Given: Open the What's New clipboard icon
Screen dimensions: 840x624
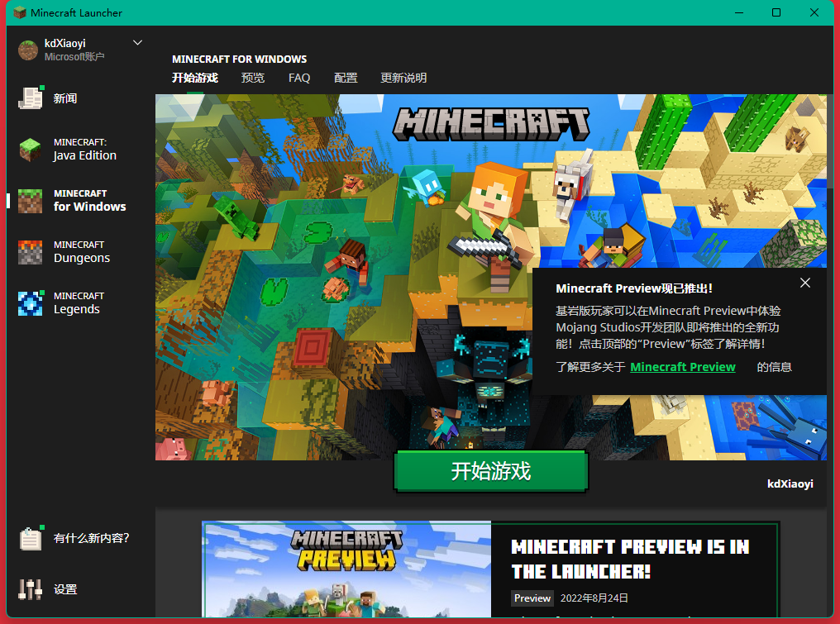Looking at the screenshot, I should click(31, 538).
